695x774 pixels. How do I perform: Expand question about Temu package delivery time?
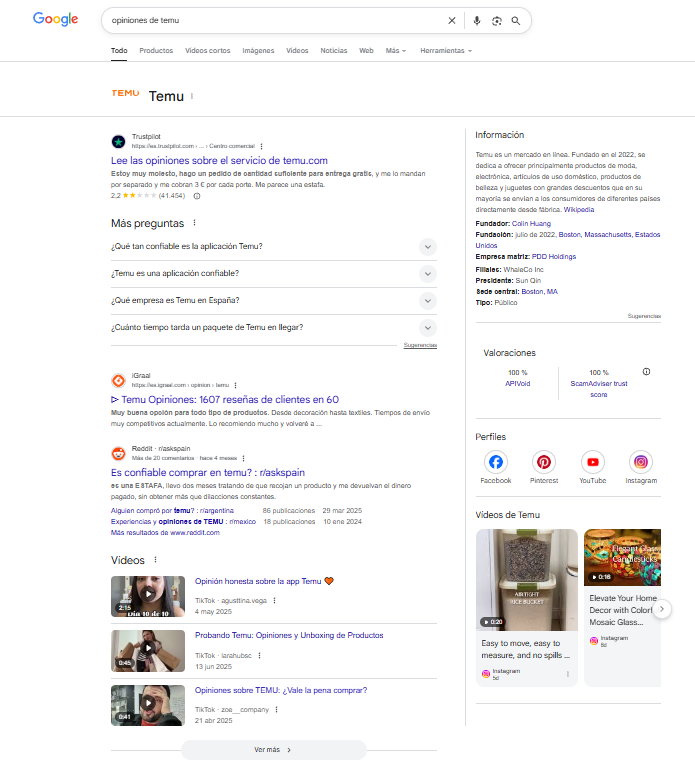(427, 327)
